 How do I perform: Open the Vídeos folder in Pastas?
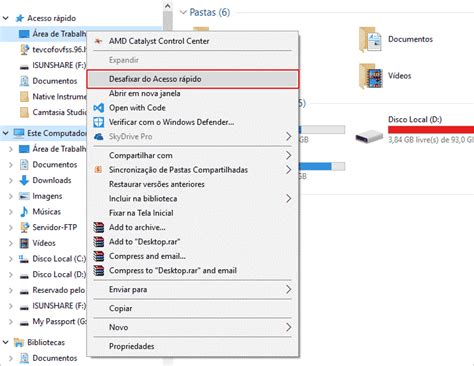[370, 76]
